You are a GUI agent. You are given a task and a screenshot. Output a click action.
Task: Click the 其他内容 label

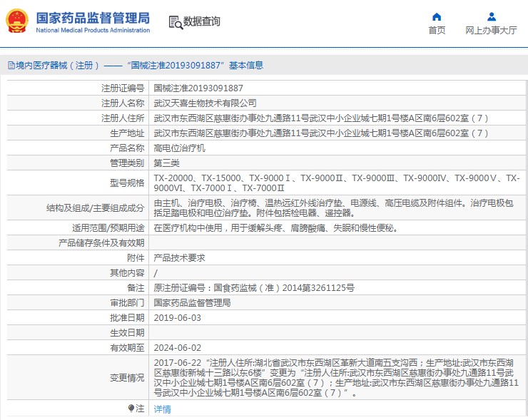tap(127, 272)
